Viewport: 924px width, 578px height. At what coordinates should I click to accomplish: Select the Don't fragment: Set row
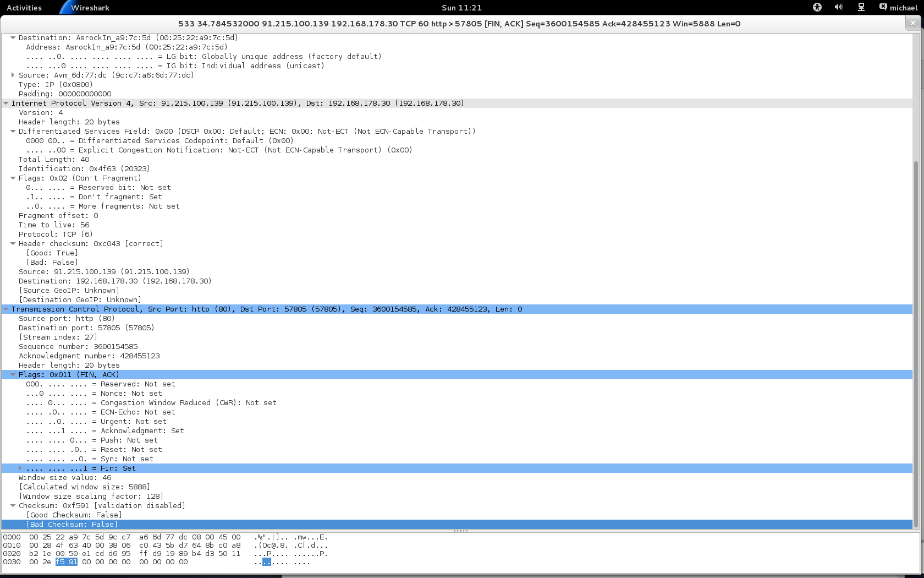[457, 197]
